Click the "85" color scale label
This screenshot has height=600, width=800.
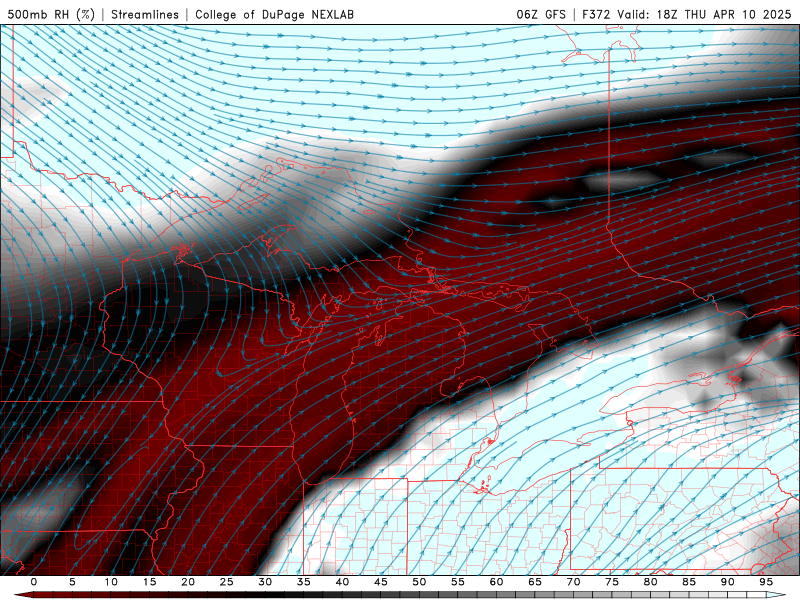689,582
